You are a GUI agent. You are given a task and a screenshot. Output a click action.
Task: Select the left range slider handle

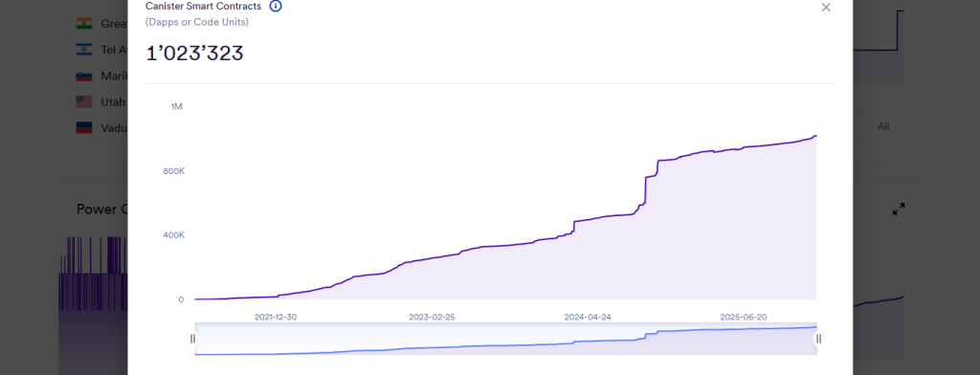tap(192, 339)
